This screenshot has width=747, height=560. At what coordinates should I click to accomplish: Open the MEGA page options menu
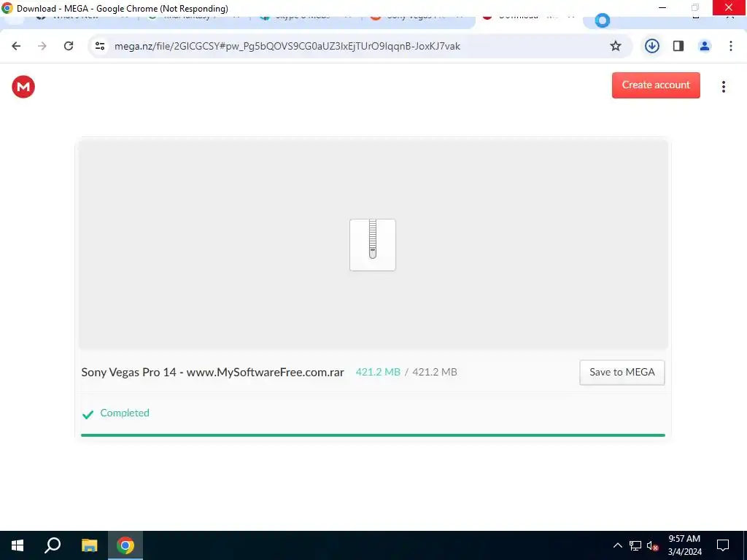point(723,87)
